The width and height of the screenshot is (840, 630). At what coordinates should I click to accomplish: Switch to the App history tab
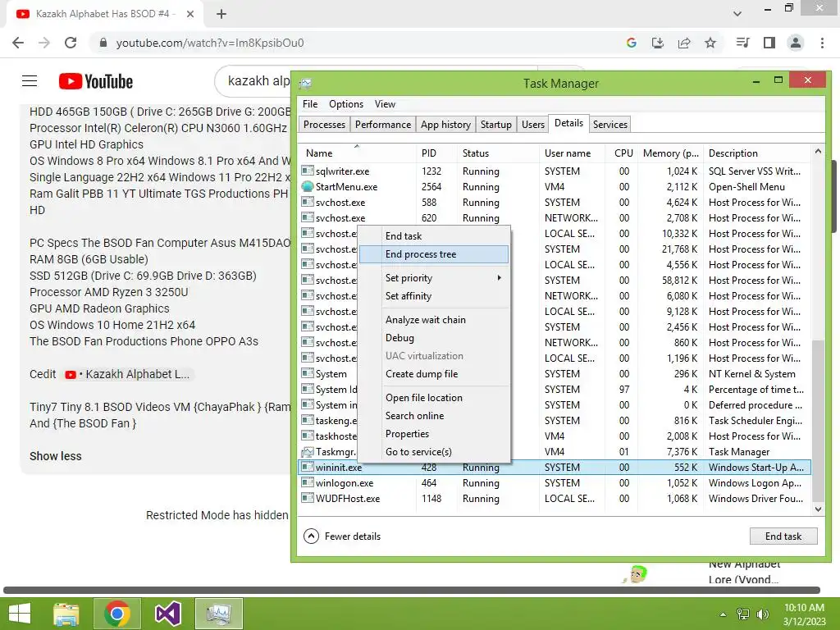(x=445, y=125)
